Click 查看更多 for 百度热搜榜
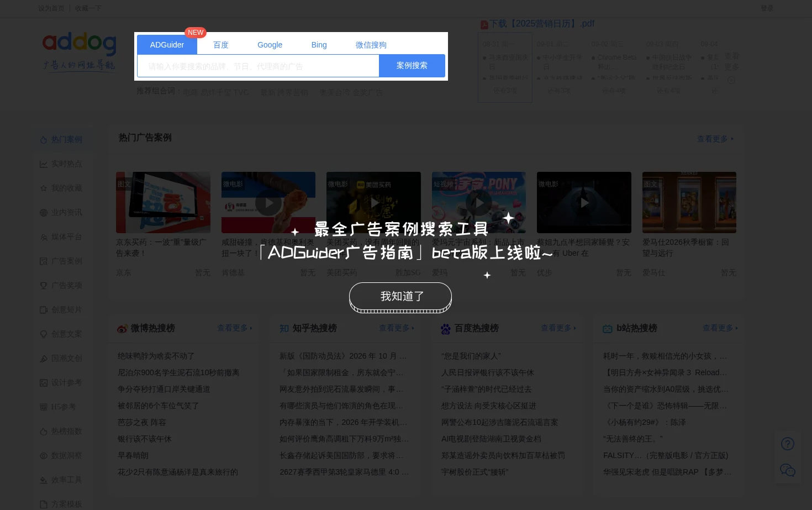The width and height of the screenshot is (812, 510). pos(558,328)
